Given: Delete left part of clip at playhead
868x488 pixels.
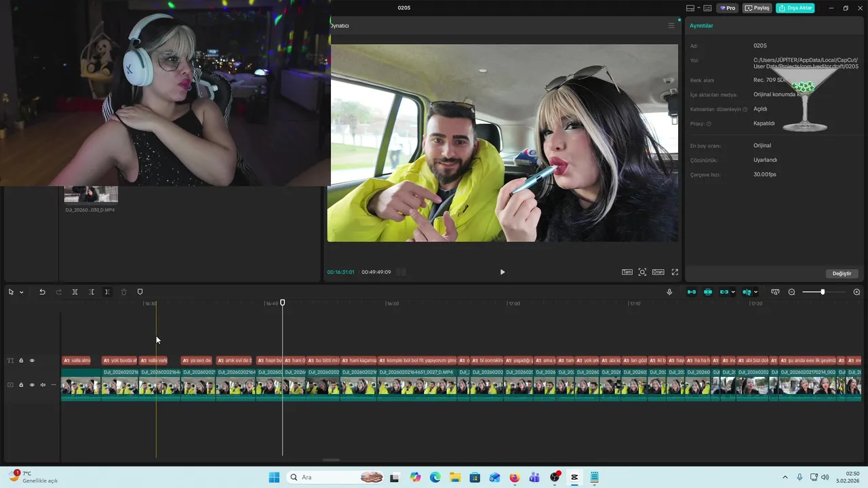Looking at the screenshot, I should tap(91, 292).
